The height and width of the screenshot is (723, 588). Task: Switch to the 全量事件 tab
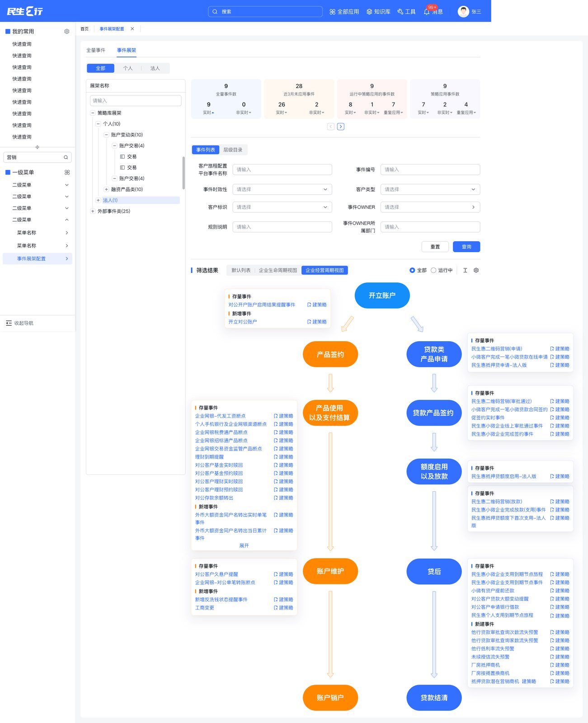pyautogui.click(x=96, y=50)
